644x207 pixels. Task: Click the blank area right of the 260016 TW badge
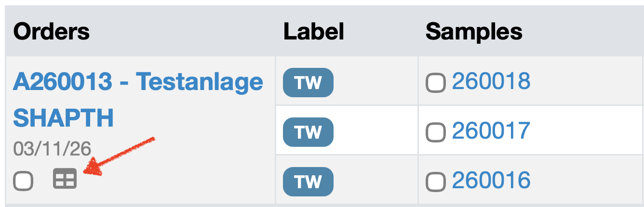pos(376,181)
